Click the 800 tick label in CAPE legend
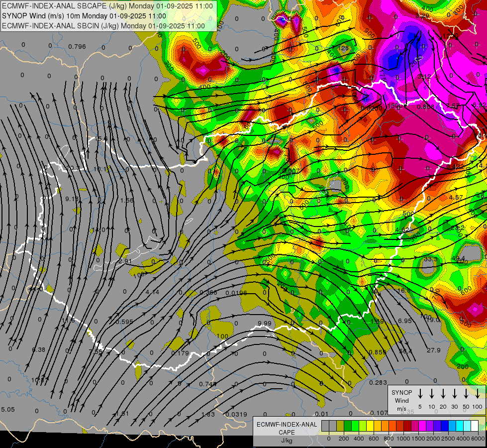 point(389,439)
